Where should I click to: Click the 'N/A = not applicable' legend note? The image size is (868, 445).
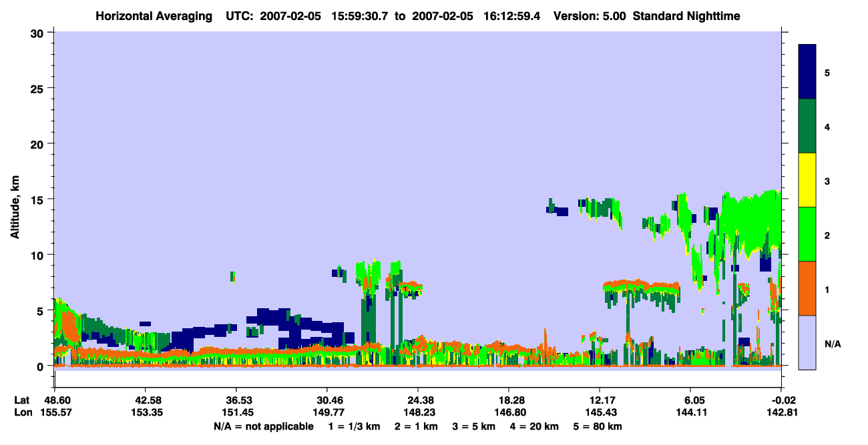click(x=263, y=426)
